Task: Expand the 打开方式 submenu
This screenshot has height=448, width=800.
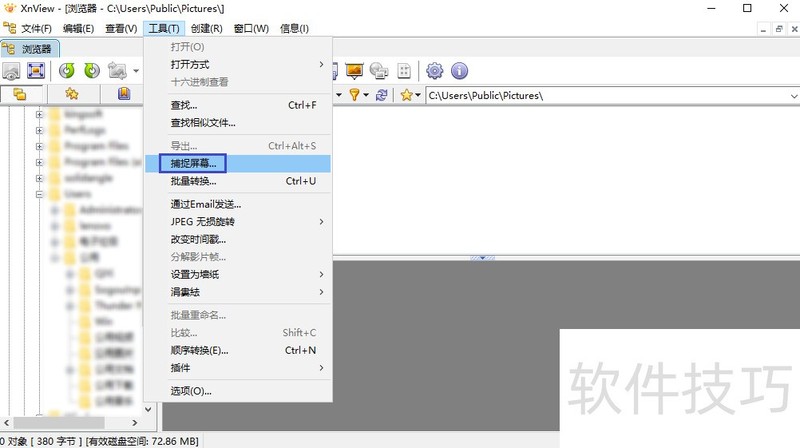Action: coord(321,64)
